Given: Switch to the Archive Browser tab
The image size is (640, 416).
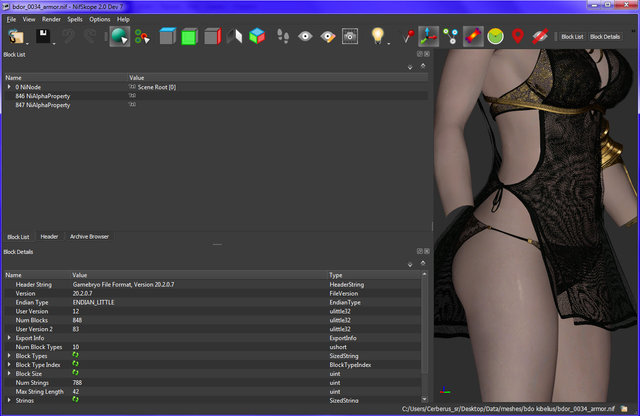Looking at the screenshot, I should 89,237.
